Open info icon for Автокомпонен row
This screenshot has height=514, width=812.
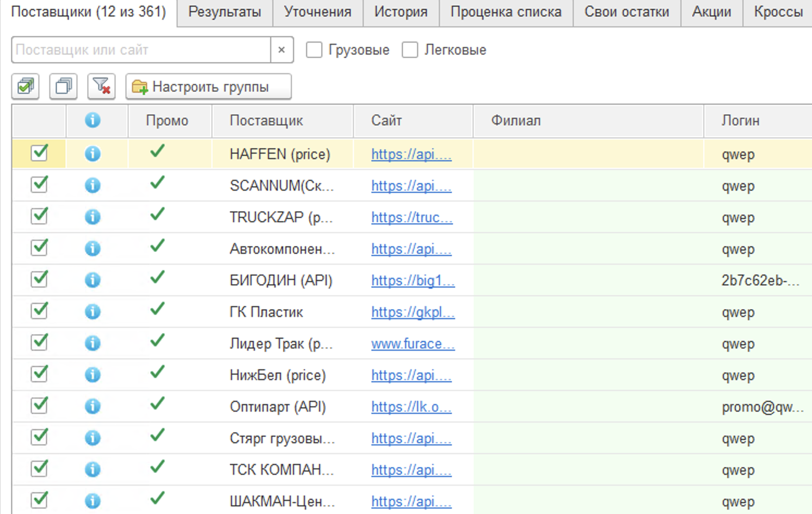coord(93,249)
